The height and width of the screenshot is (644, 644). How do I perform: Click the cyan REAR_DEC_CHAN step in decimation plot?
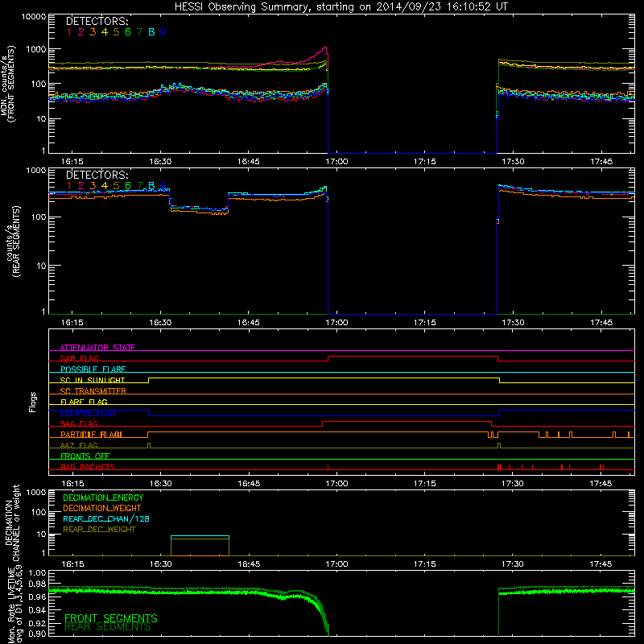(200, 536)
